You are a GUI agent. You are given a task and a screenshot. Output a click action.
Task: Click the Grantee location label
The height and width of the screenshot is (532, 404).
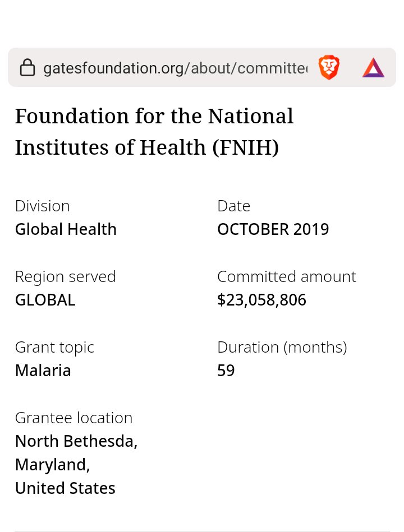click(74, 418)
